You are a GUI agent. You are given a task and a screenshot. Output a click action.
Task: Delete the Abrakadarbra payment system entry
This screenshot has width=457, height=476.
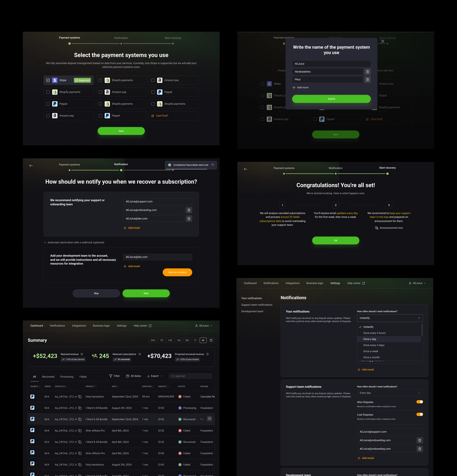point(368,72)
